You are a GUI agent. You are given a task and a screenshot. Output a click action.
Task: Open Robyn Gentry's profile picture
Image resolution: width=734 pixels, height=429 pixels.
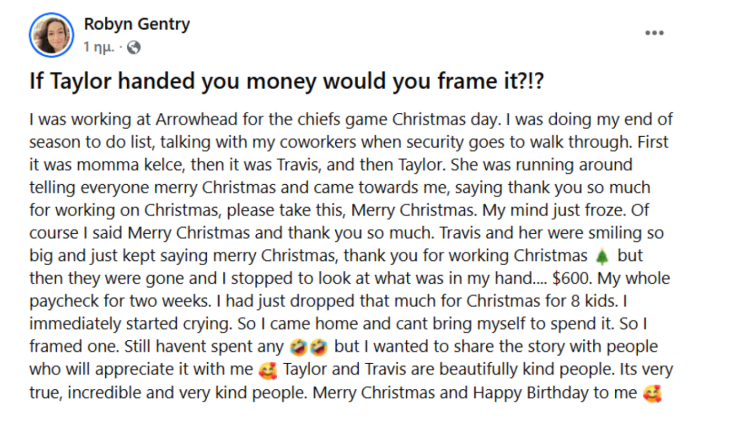tap(51, 36)
